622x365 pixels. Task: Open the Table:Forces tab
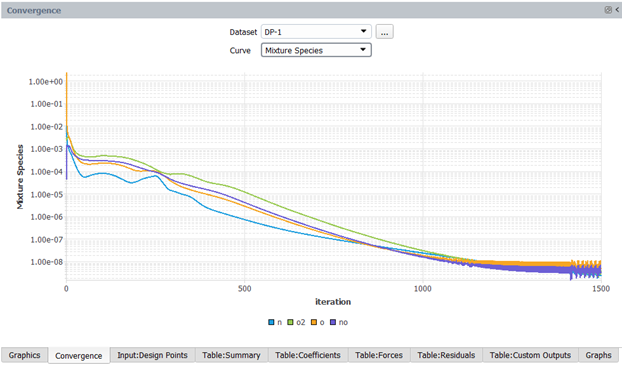tap(379, 355)
